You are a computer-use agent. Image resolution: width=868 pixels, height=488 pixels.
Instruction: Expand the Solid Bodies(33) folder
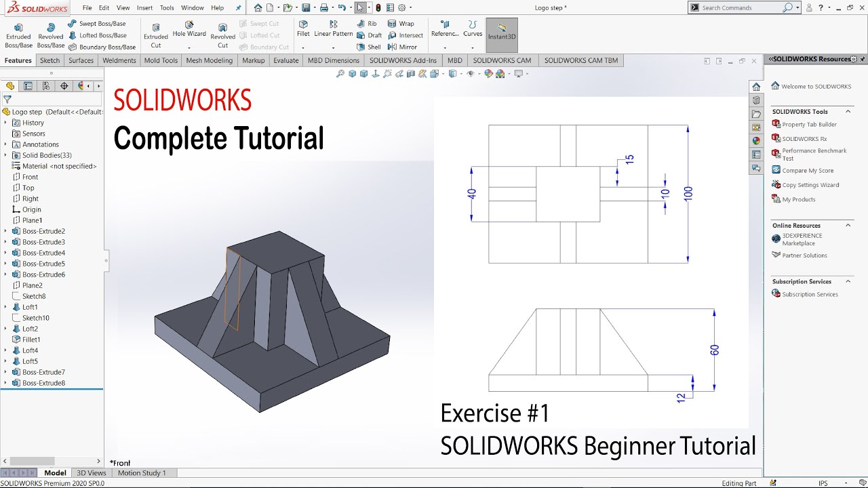click(x=5, y=155)
